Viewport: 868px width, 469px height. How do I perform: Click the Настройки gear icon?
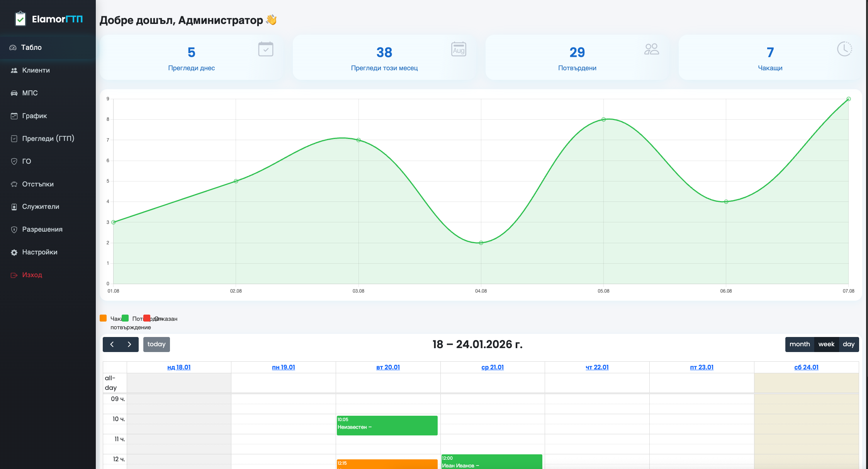pyautogui.click(x=14, y=252)
